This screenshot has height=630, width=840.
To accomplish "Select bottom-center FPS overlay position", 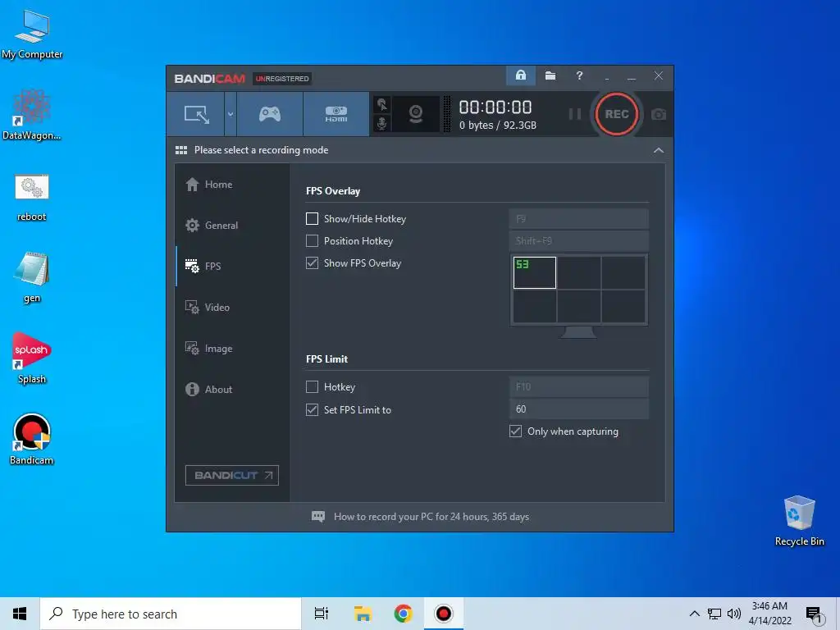I will pyautogui.click(x=579, y=306).
